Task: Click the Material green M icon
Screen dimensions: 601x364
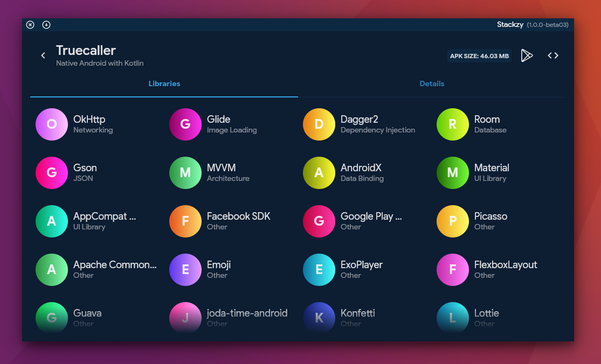Action: tap(453, 173)
